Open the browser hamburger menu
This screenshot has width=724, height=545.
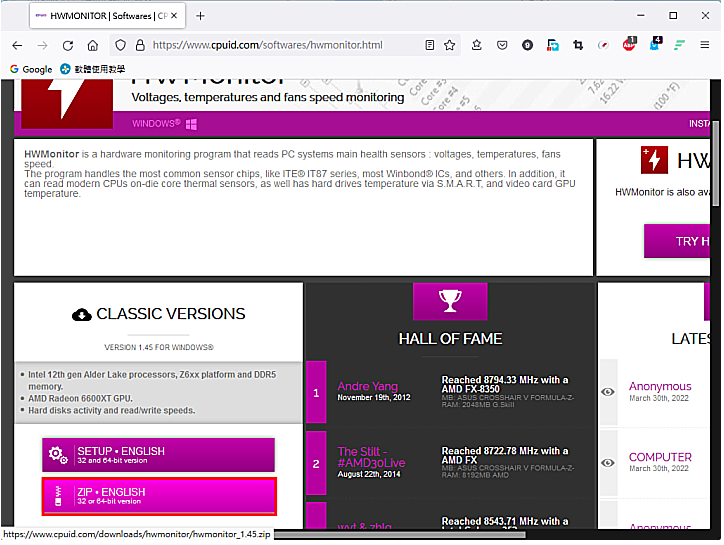704,45
